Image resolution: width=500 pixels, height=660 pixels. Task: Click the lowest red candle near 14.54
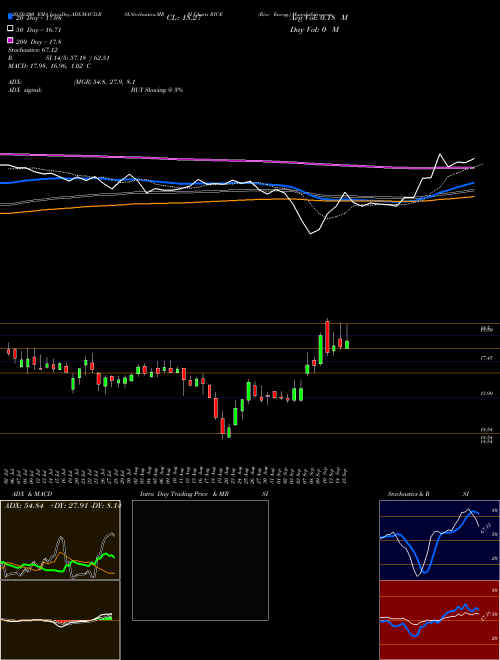pos(223,426)
